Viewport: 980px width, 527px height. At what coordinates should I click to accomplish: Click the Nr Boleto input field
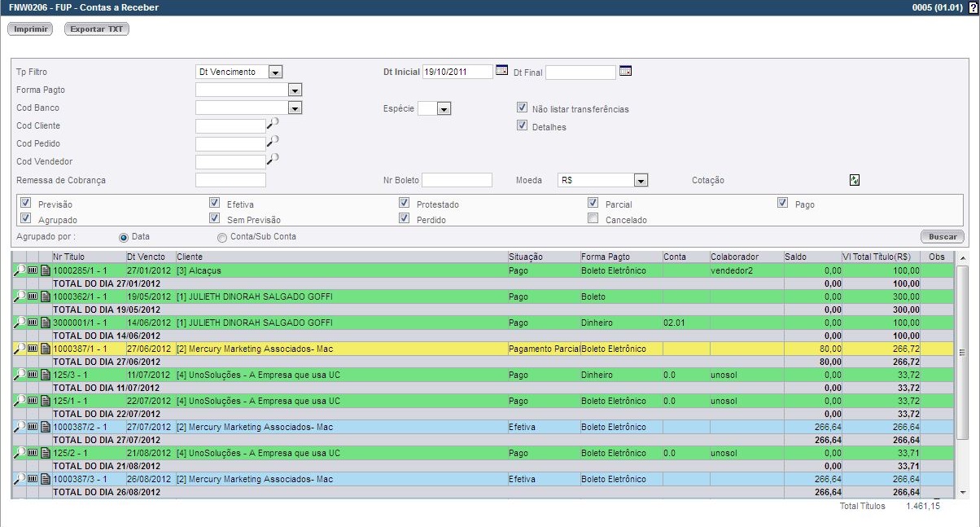tap(457, 180)
